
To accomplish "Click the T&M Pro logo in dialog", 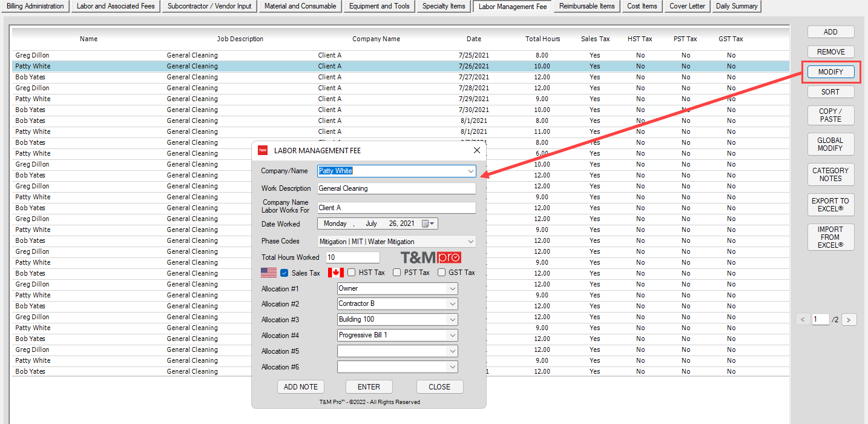I will (x=430, y=257).
